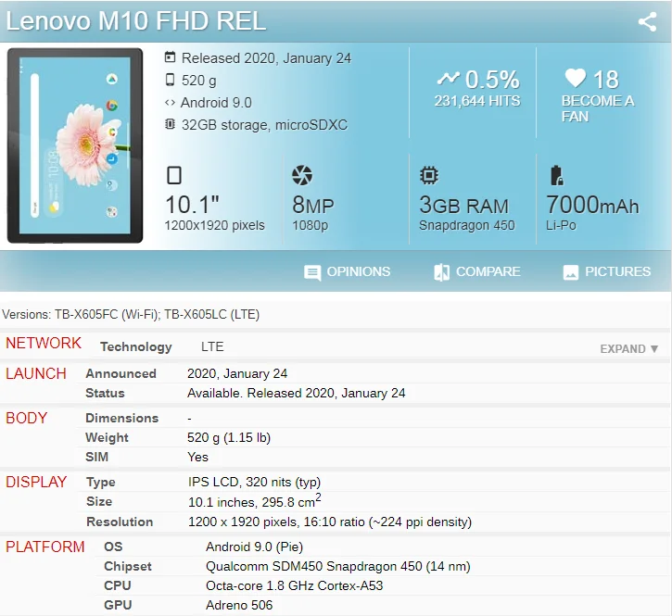Screen dimensions: 672x616
Task: Click the share icon in header
Action: pos(647,21)
